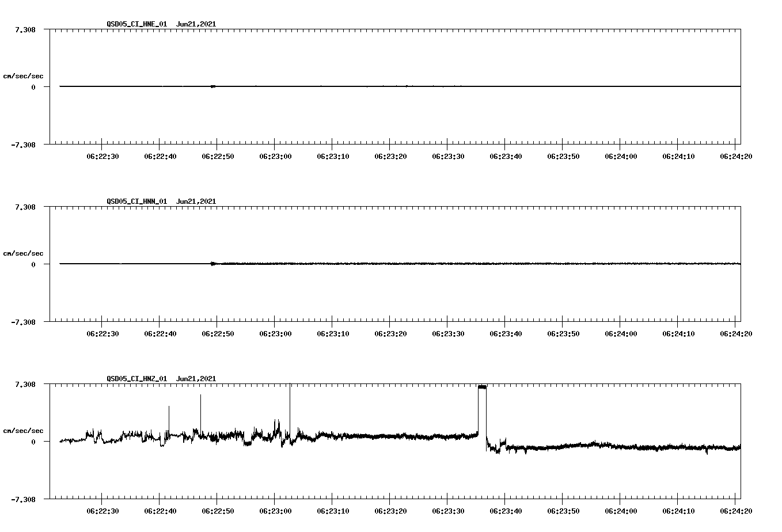Click time label 06:23:40 under HNN plot
The height and width of the screenshot is (532, 782).
506,333
